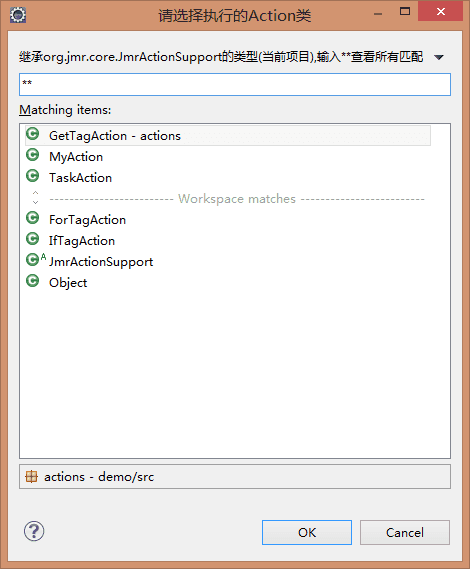Click the class icon beside MyAction
The width and height of the screenshot is (470, 569).
(33, 155)
